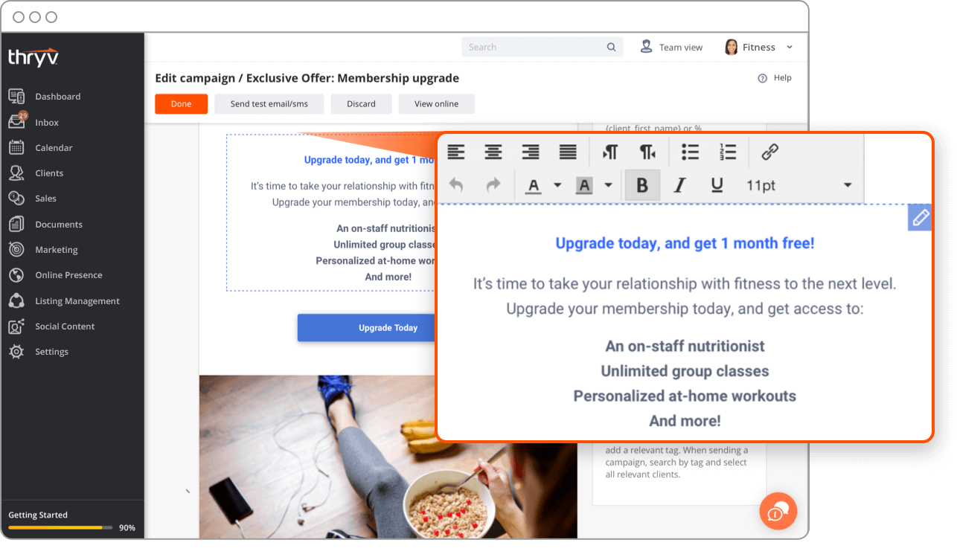
Task: Toggle italic formatting
Action: 679,185
